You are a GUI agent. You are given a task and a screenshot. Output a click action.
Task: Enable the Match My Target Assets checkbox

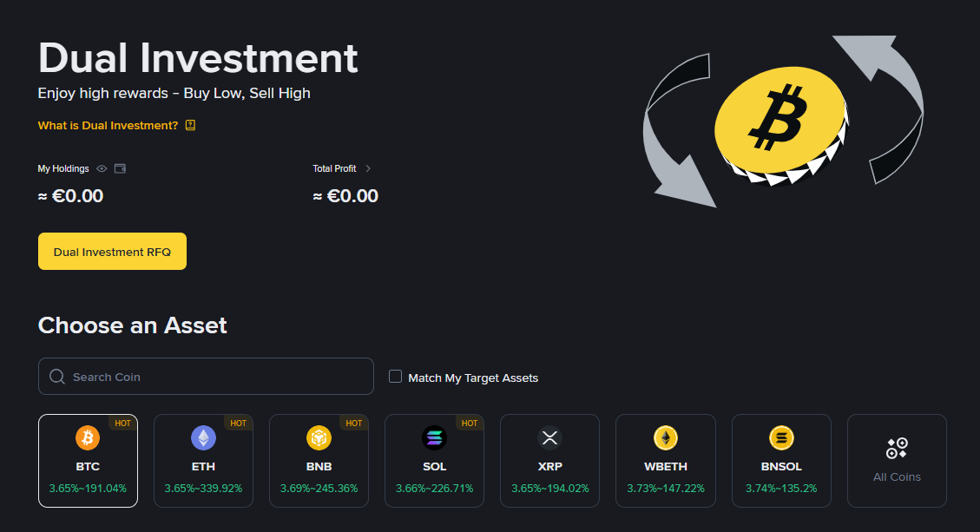[x=396, y=377]
